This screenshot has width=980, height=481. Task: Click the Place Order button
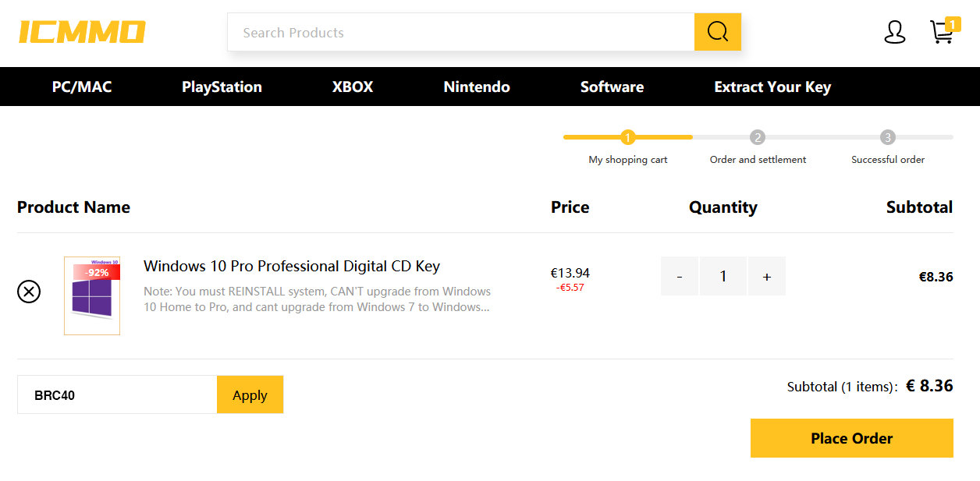852,438
